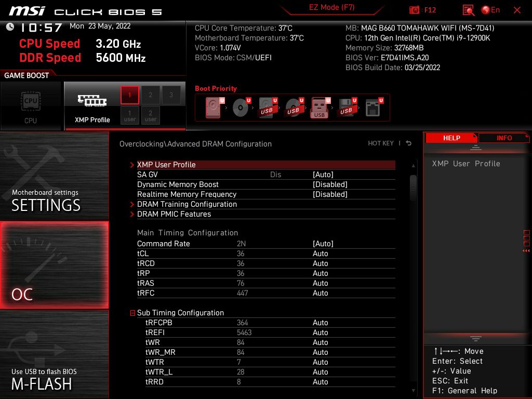Open the Dynamic Memory Boost [Disabled] dropdown
This screenshot has height=399, width=532.
click(330, 184)
